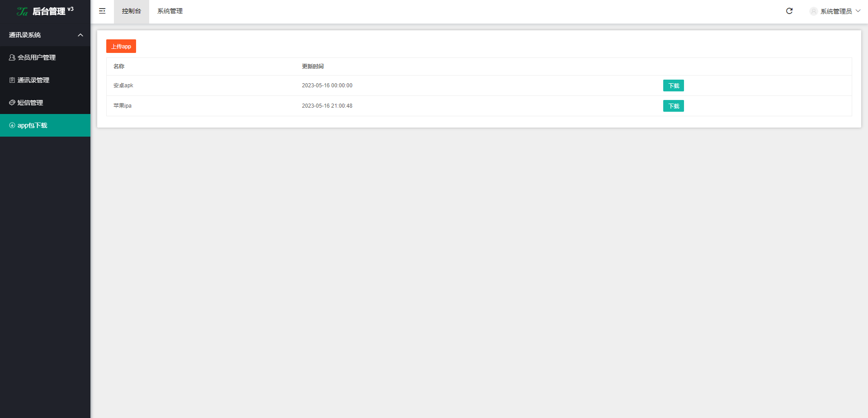The height and width of the screenshot is (418, 868).
Task: Switch to the 系统管理 tab
Action: (x=170, y=11)
